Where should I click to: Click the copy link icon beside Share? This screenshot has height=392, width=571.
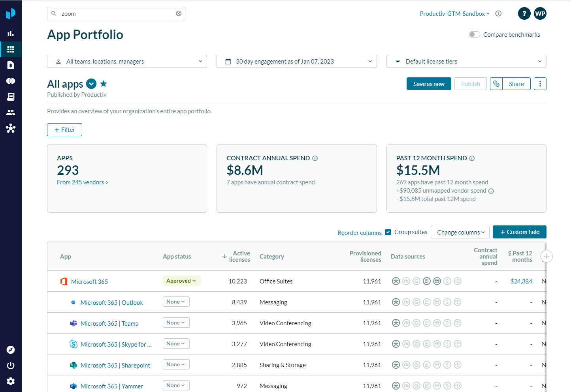pyautogui.click(x=496, y=84)
